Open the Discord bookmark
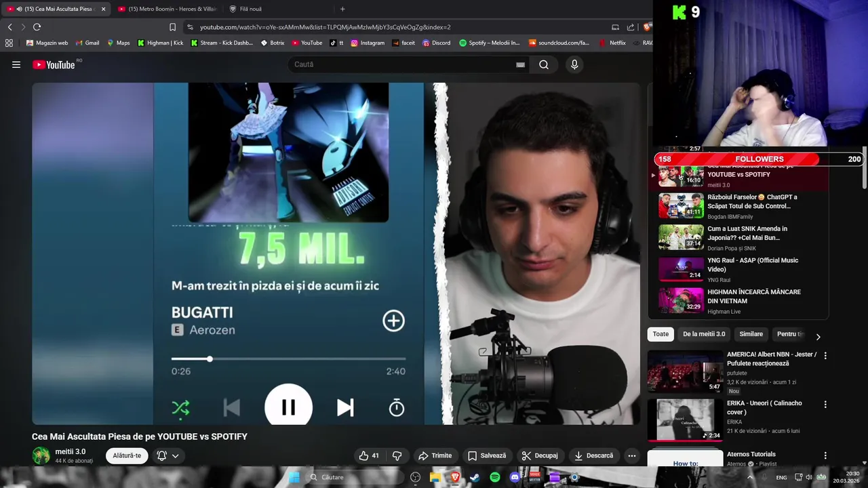This screenshot has height=488, width=868. point(436,43)
